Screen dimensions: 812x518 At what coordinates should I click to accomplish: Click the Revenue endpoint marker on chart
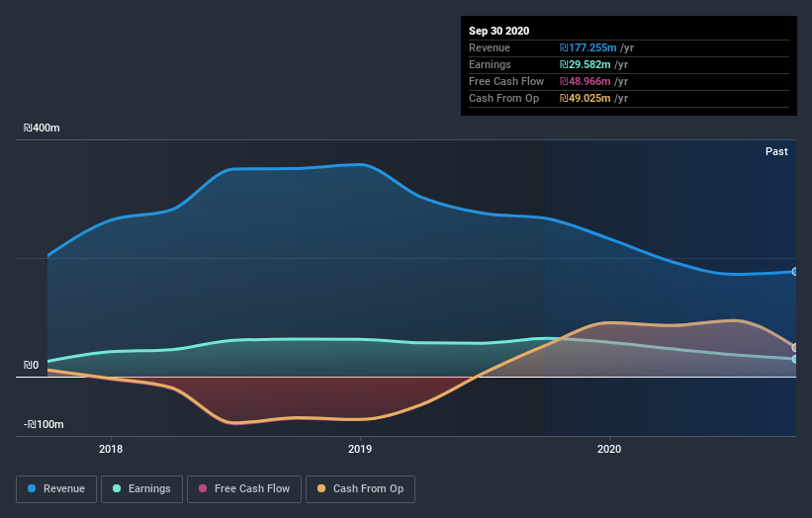click(795, 272)
